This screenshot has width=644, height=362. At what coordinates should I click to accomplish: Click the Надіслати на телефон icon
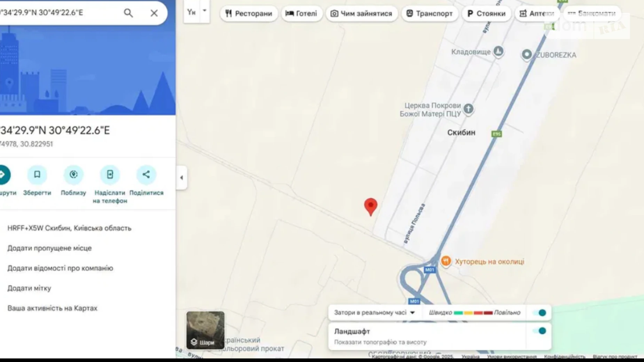pos(110,175)
